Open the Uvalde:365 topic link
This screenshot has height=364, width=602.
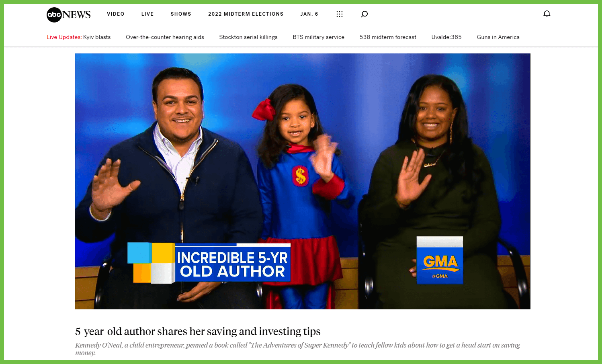click(446, 37)
